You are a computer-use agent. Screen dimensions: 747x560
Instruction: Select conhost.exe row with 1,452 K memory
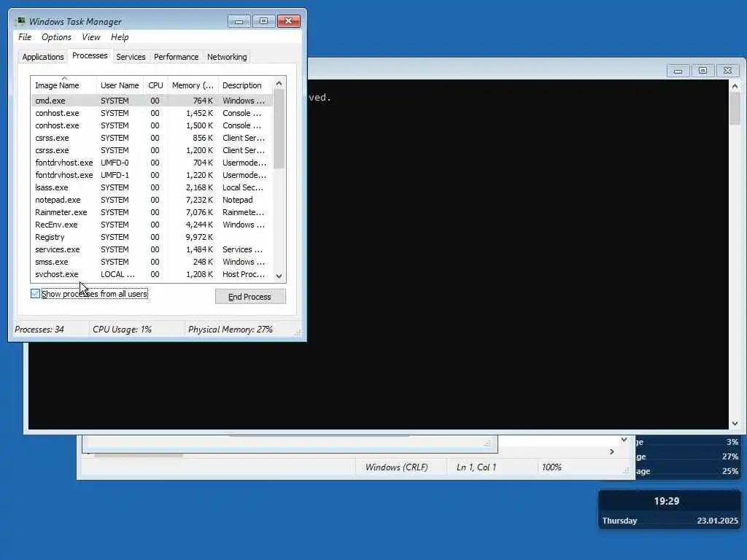pos(152,113)
